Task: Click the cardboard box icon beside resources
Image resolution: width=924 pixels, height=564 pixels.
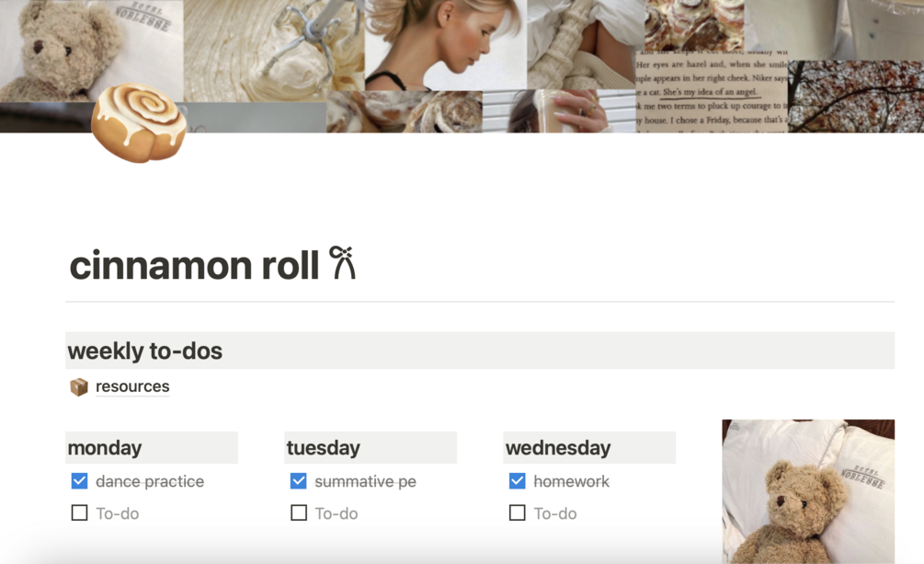Action: tap(79, 387)
